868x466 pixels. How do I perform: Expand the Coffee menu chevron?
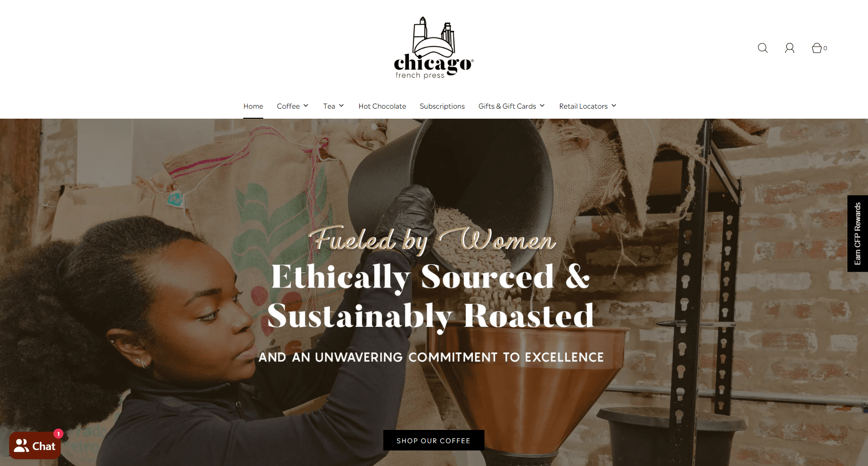click(306, 106)
